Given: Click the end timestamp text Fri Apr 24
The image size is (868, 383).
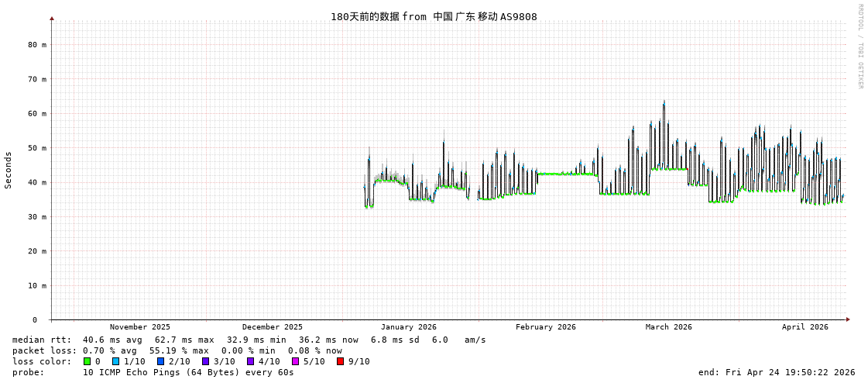Looking at the screenshot, I should click(777, 372).
